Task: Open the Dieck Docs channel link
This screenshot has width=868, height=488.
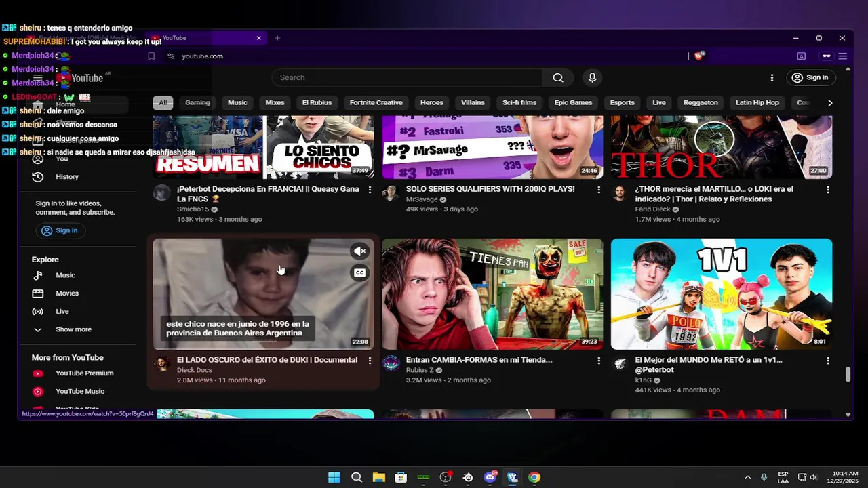Action: (x=195, y=370)
